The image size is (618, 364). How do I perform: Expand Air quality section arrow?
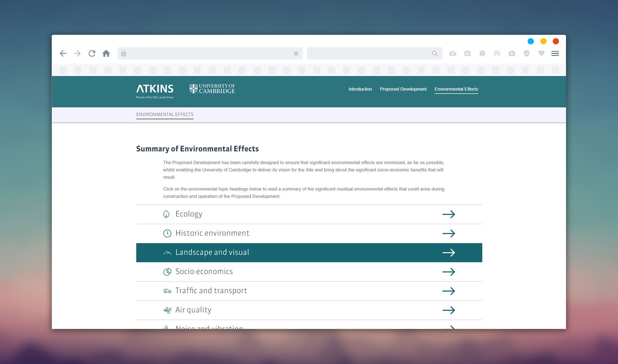click(x=448, y=310)
